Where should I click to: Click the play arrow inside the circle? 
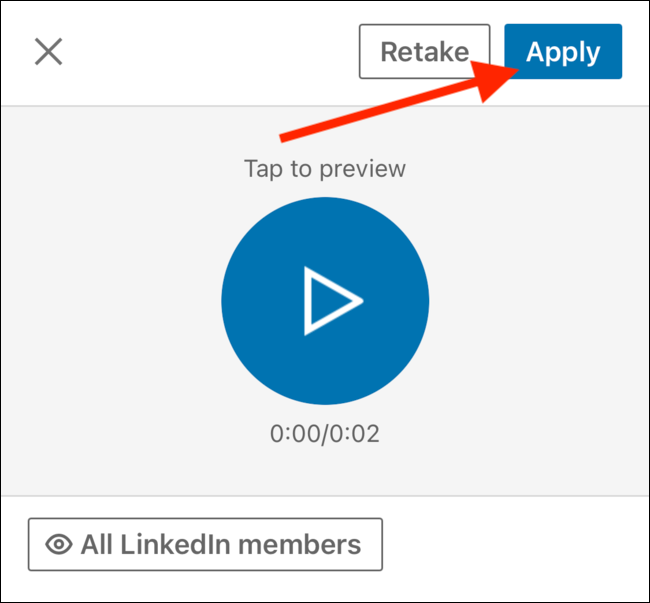point(331,300)
